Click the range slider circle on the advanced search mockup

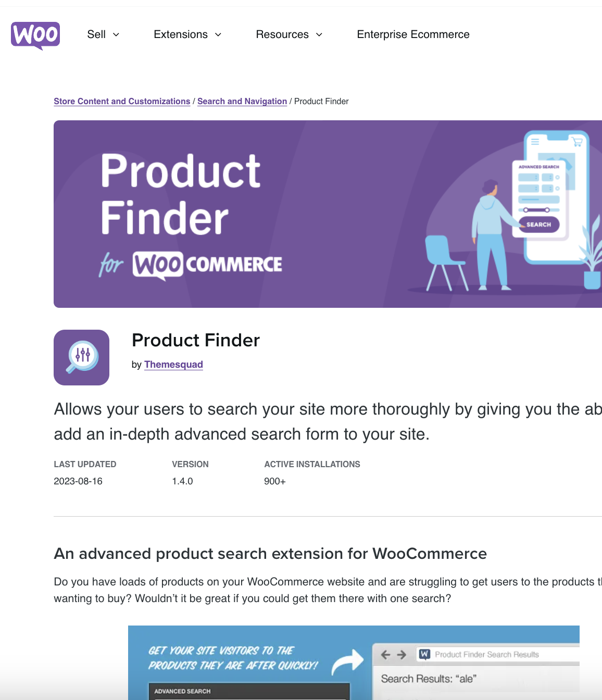(x=526, y=210)
